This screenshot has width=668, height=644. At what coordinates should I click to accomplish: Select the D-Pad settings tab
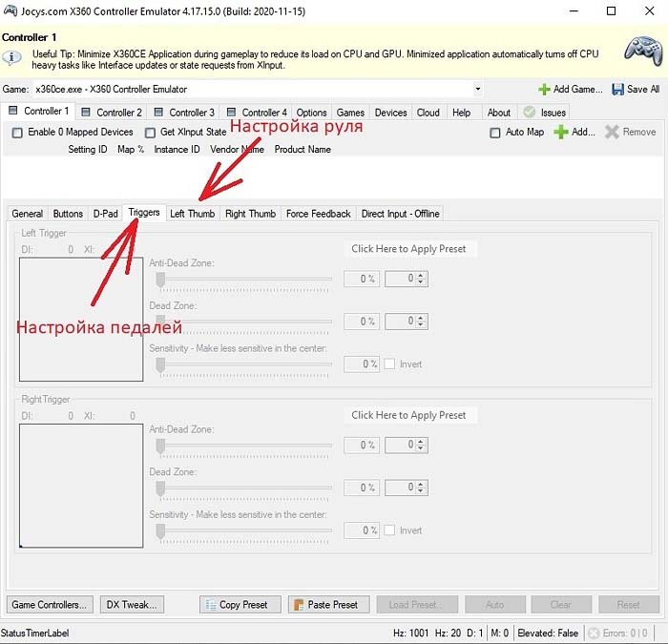105,214
